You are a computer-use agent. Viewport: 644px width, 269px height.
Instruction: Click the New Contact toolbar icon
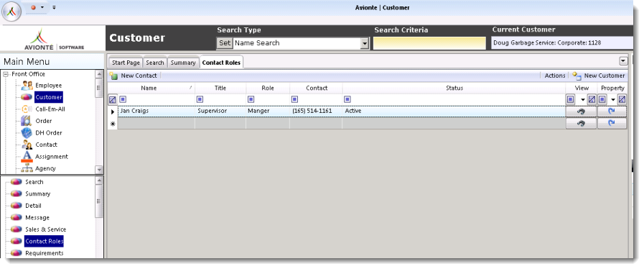point(113,76)
